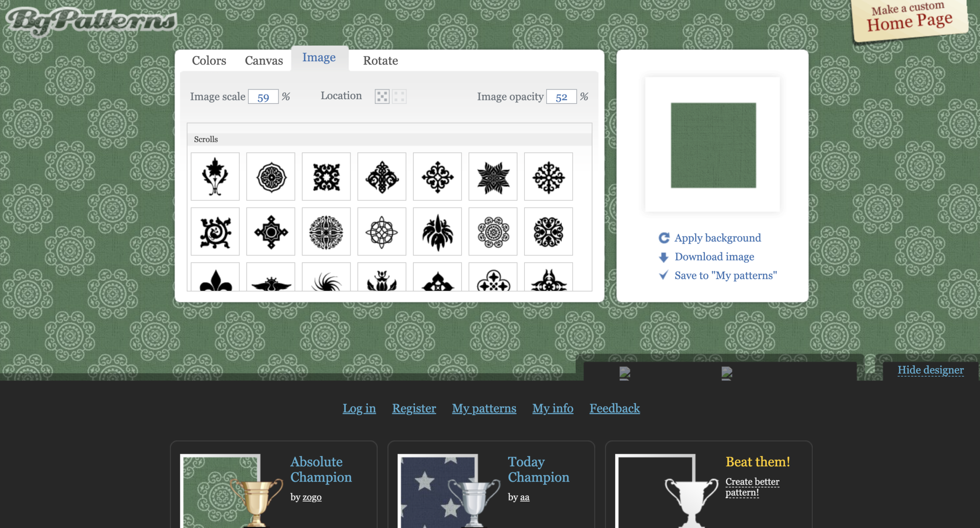The image size is (980, 528).
Task: Choose the grid aligned location option
Action: click(399, 97)
